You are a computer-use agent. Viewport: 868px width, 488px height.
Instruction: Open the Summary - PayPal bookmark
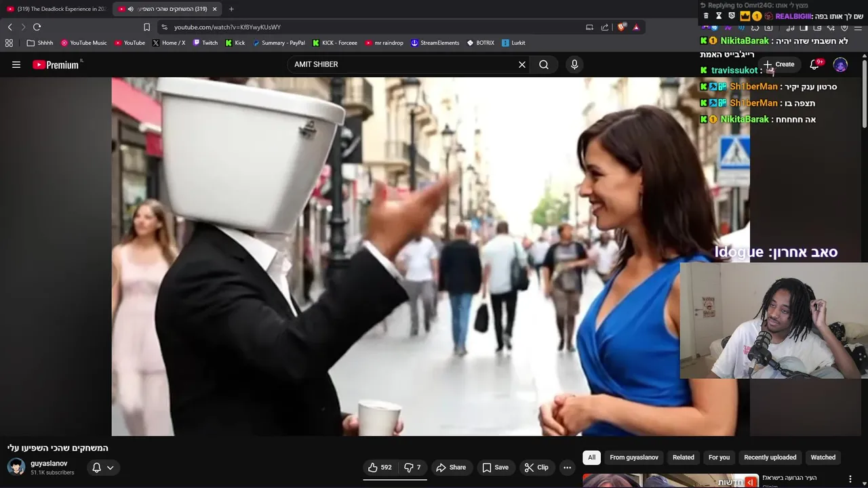tap(279, 43)
